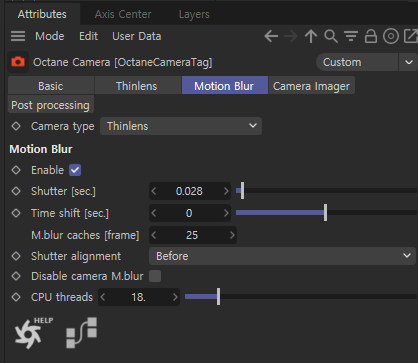Expand the arrow beside Custom preset
418x363 pixels.
[x=409, y=62]
